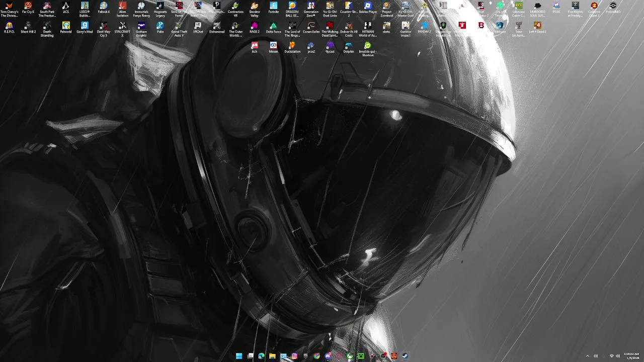Open the STALCRAFT X icon
Image resolution: width=644 pixels, height=362 pixels.
(122, 29)
